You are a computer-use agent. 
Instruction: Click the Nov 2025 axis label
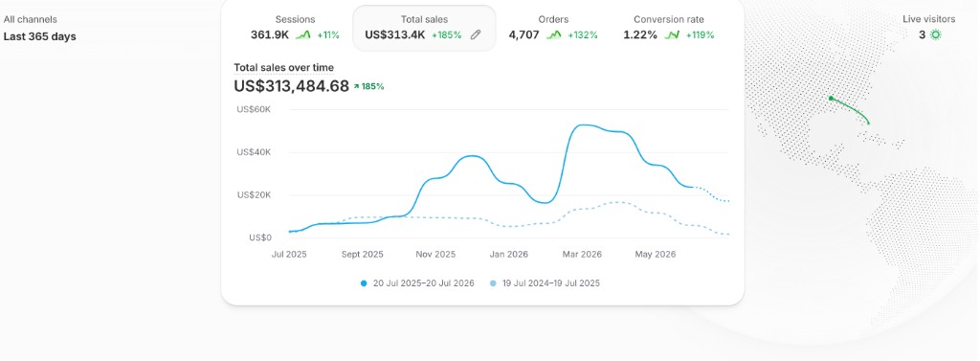tap(435, 255)
